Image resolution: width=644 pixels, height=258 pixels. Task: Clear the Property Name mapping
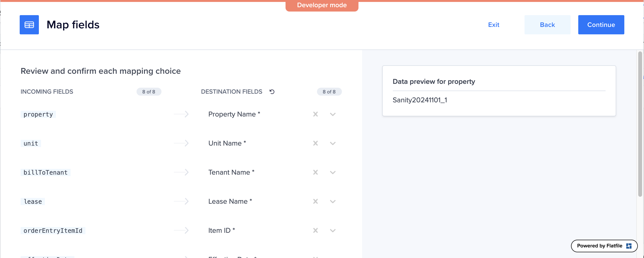[316, 114]
